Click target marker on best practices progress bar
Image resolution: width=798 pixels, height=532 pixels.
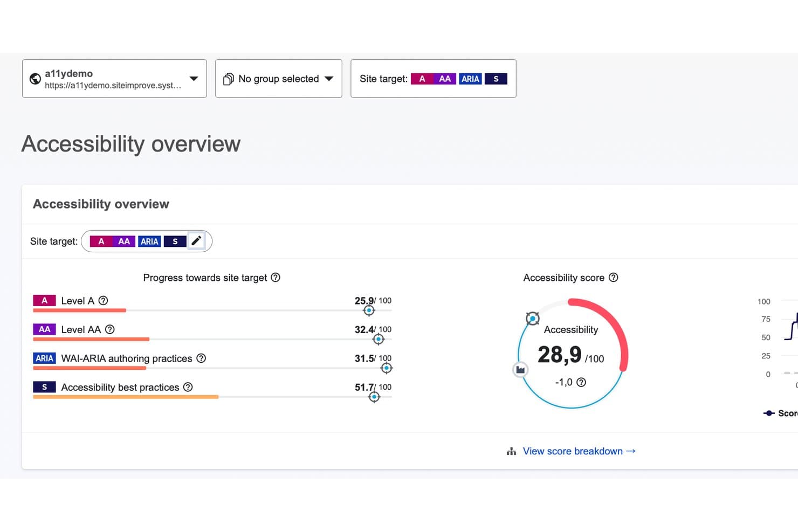pyautogui.click(x=374, y=397)
